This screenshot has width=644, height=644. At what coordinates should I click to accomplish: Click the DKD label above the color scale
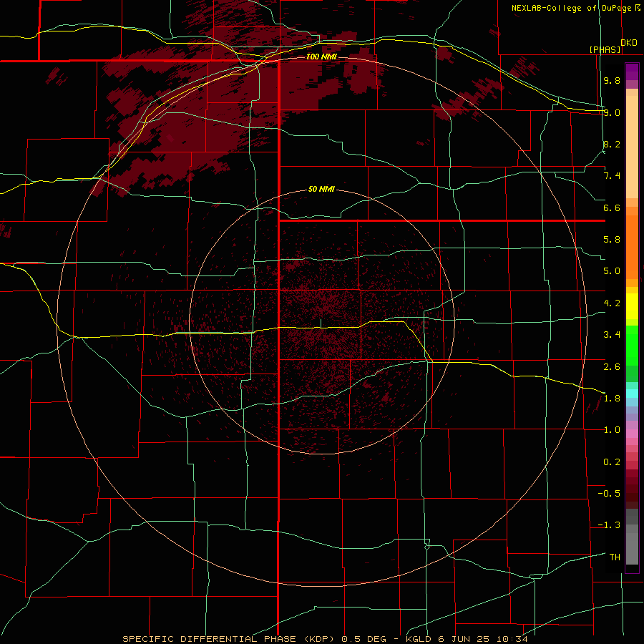(629, 42)
